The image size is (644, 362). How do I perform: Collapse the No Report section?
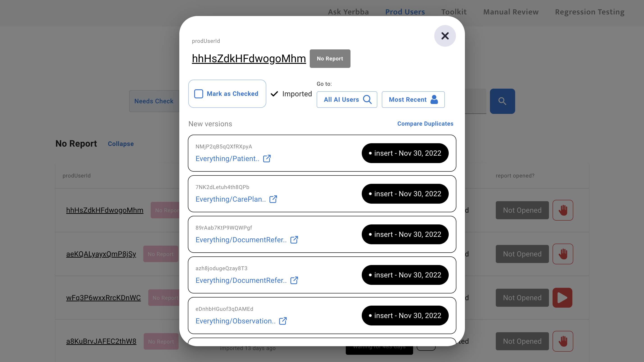pyautogui.click(x=121, y=144)
